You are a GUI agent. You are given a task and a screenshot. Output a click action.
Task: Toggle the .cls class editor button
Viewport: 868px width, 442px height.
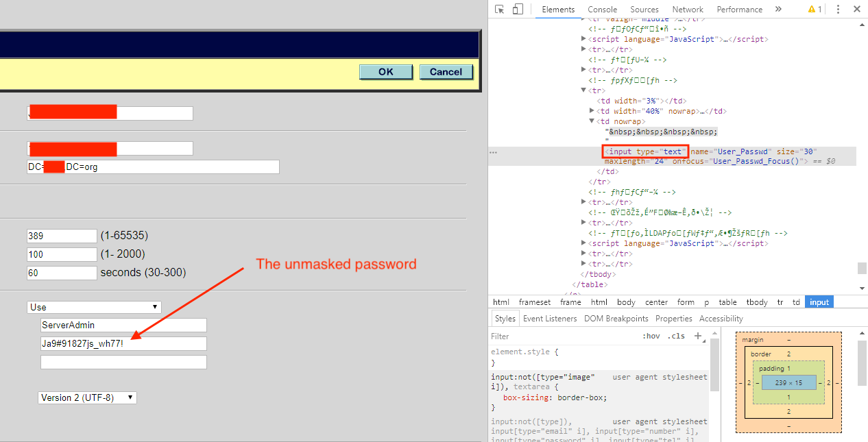pyautogui.click(x=676, y=336)
